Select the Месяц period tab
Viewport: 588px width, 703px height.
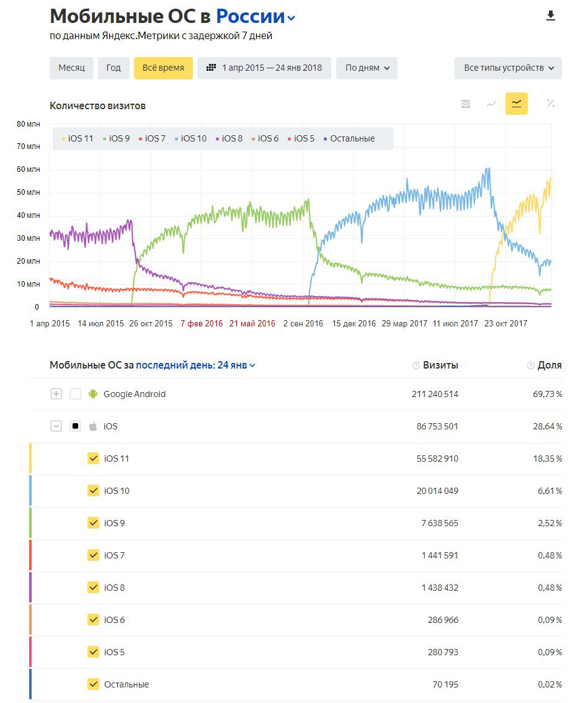pos(71,68)
